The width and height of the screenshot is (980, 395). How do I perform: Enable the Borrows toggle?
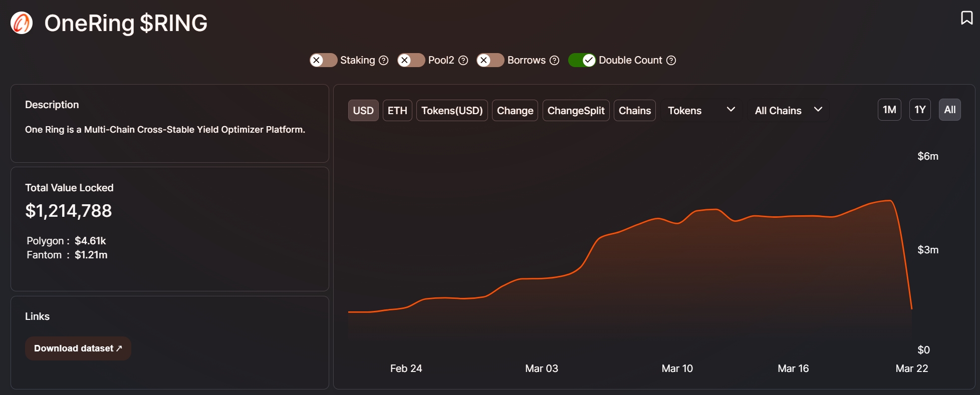tap(491, 60)
